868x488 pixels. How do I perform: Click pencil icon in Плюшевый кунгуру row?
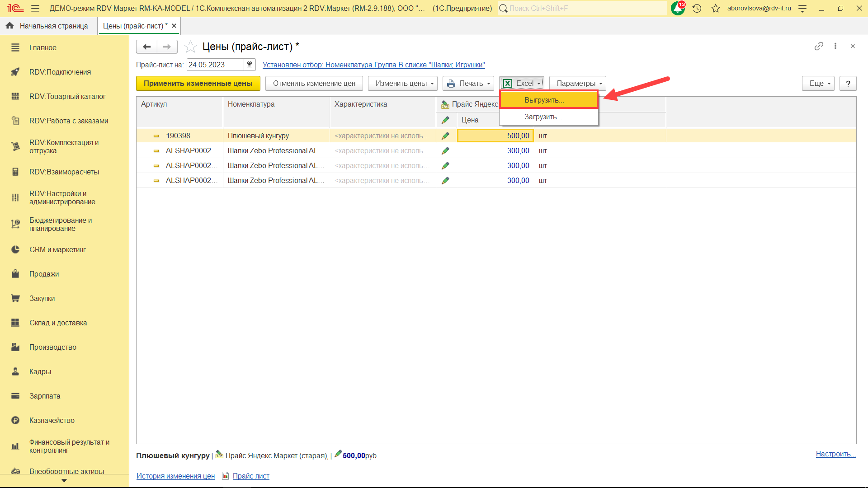click(x=445, y=136)
